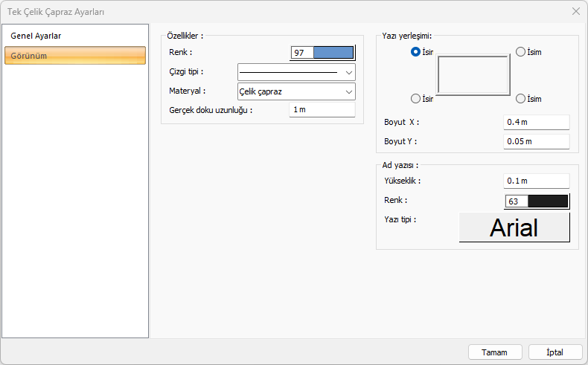Switch to the Görünüm section
This screenshot has height=365, width=588.
[x=74, y=56]
